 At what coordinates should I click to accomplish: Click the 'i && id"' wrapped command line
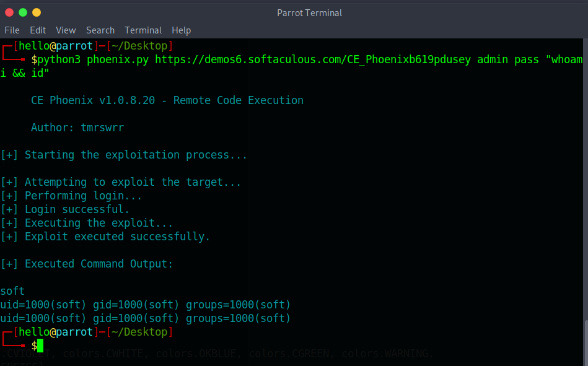[25, 73]
